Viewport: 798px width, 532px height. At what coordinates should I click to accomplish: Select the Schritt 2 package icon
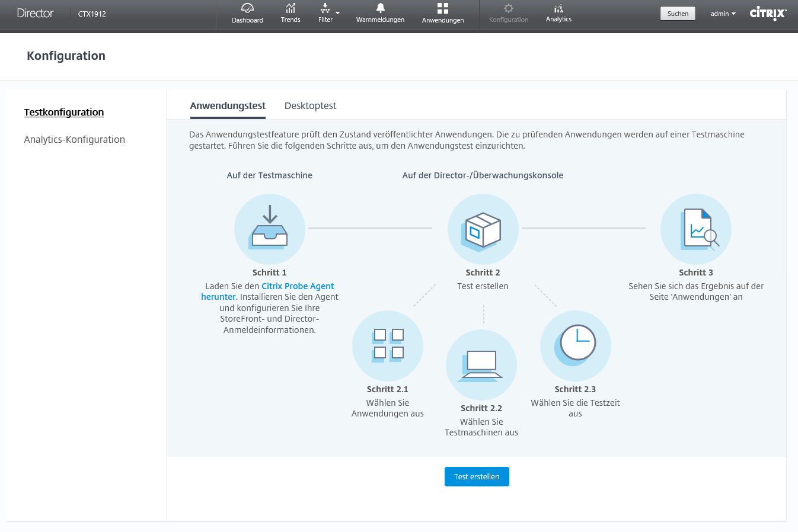click(x=483, y=229)
